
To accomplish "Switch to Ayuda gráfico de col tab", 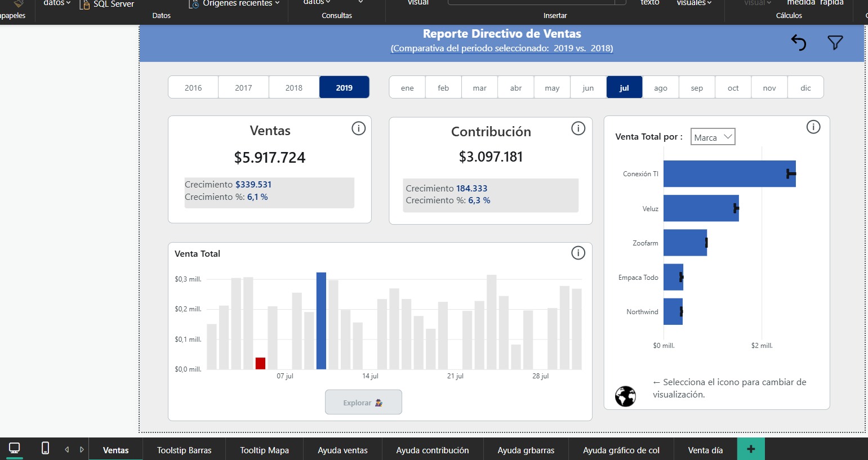I will click(x=621, y=449).
